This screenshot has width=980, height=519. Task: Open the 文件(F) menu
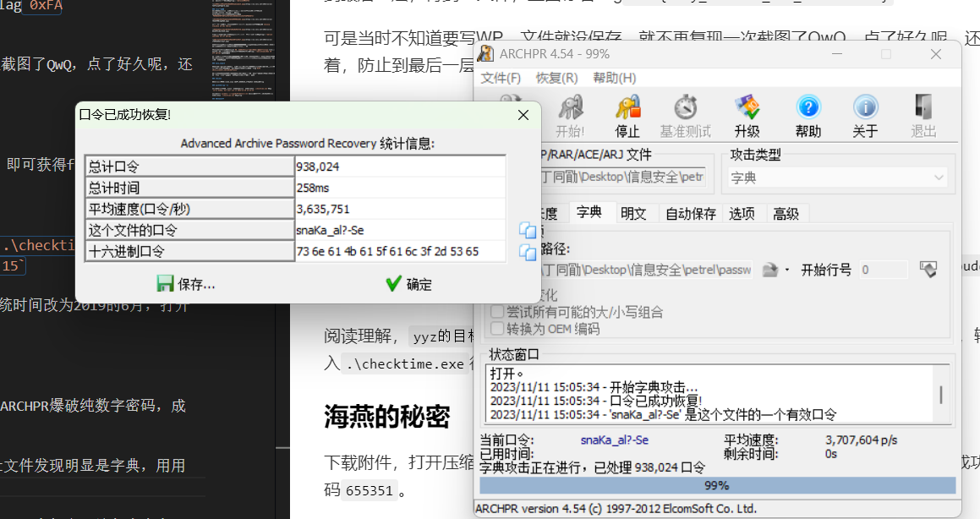(x=501, y=78)
